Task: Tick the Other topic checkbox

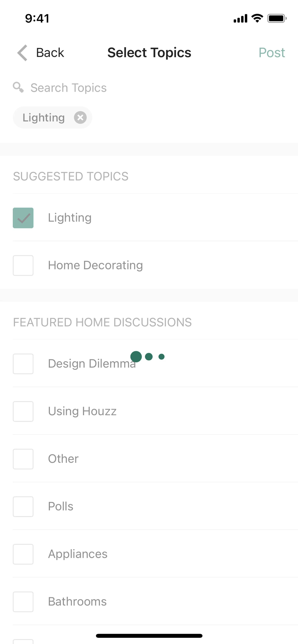Action: [x=23, y=459]
